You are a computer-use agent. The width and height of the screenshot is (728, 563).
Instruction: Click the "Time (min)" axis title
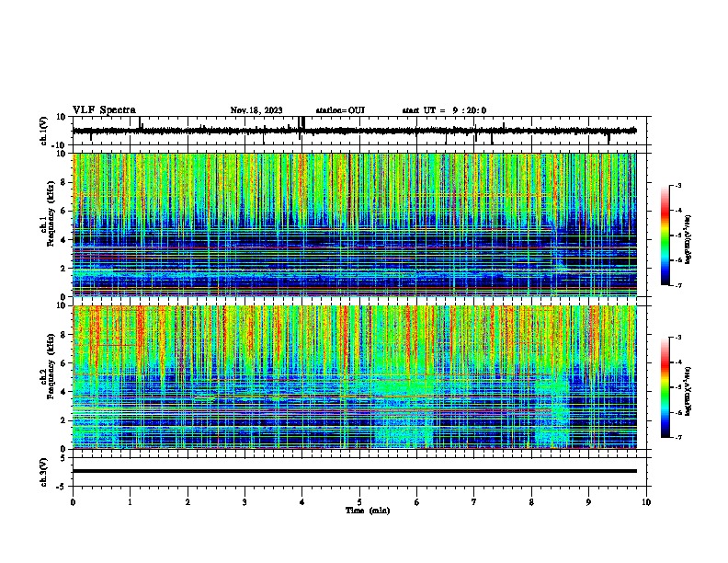368,511
